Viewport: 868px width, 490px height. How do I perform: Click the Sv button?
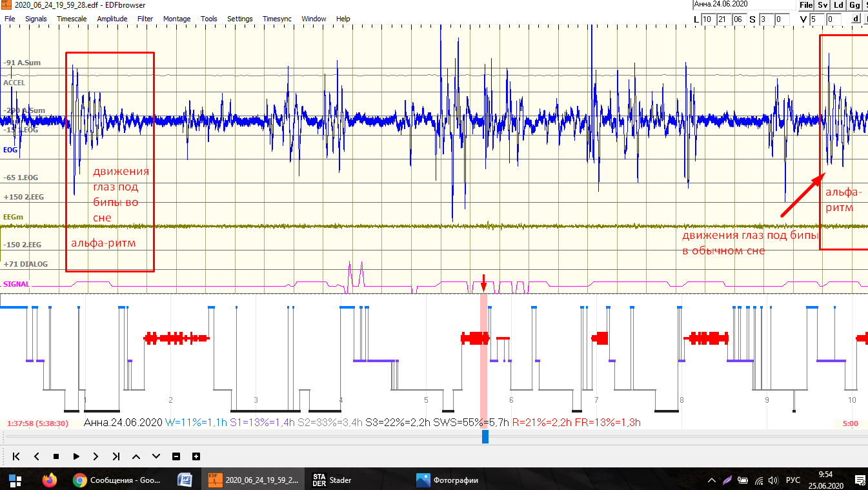point(822,5)
